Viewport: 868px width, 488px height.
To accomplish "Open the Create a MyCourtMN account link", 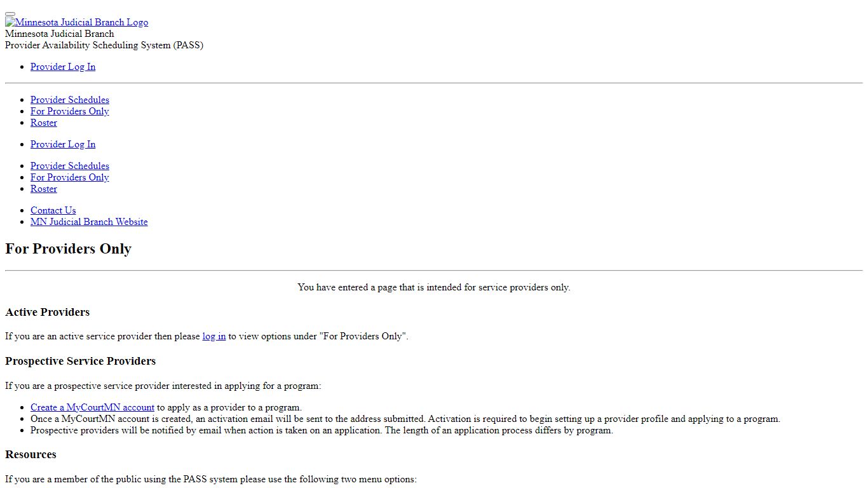I will point(92,407).
